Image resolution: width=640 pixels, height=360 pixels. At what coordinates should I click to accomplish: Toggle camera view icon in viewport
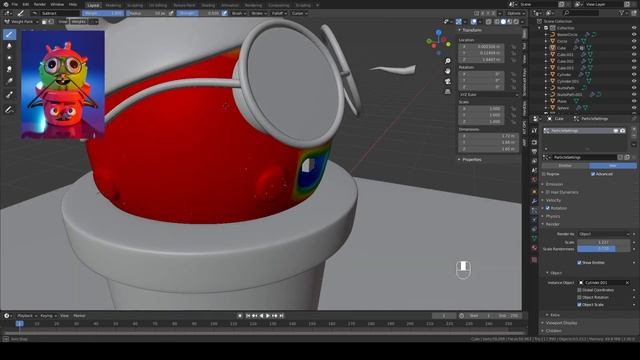coord(448,81)
